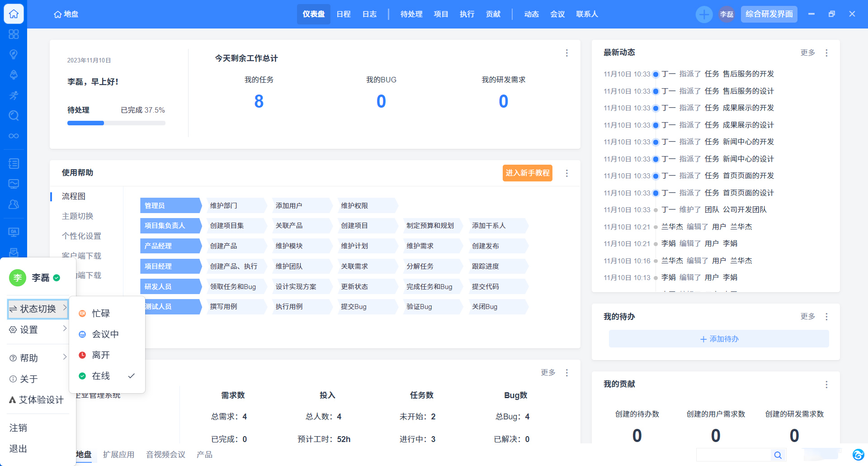Click the search input field at bottom

point(733,455)
